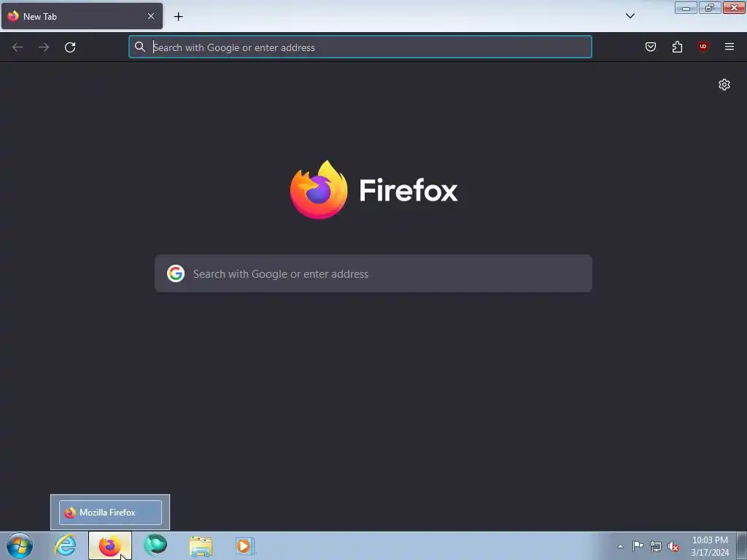The image size is (747, 560).
Task: Open the teal sphere taskbar app
Action: pos(155,545)
